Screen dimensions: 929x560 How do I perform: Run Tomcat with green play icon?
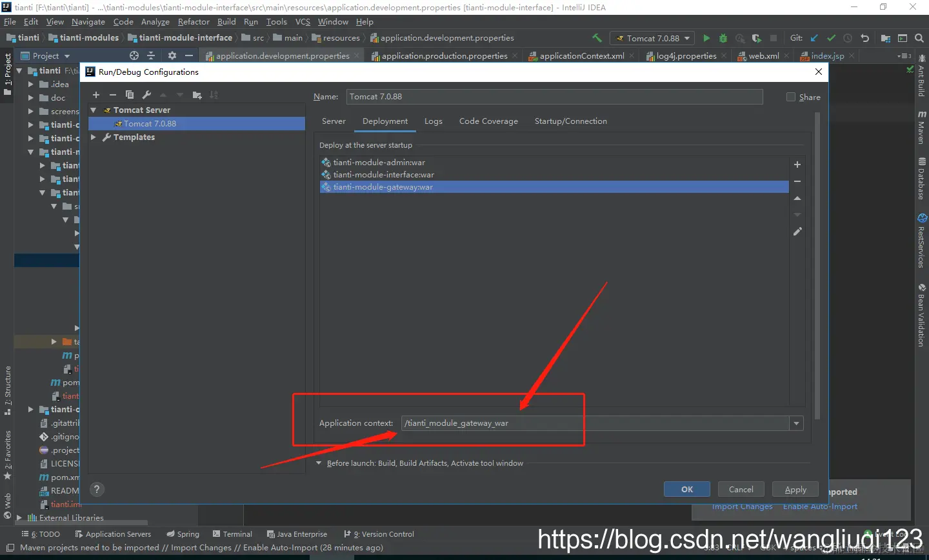click(706, 38)
